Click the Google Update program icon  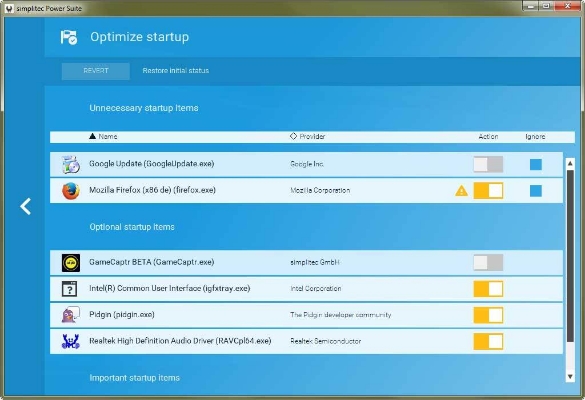coord(71,165)
